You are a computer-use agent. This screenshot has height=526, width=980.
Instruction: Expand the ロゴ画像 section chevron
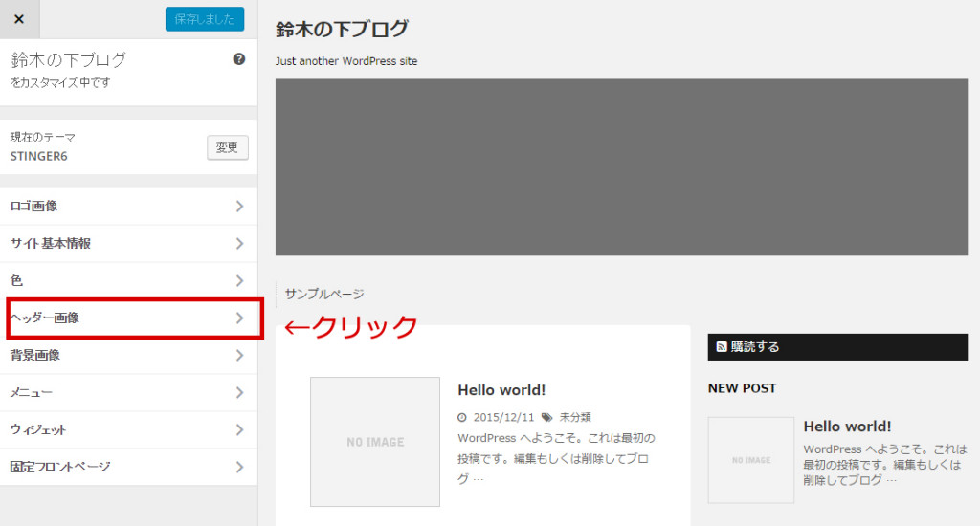tap(239, 207)
